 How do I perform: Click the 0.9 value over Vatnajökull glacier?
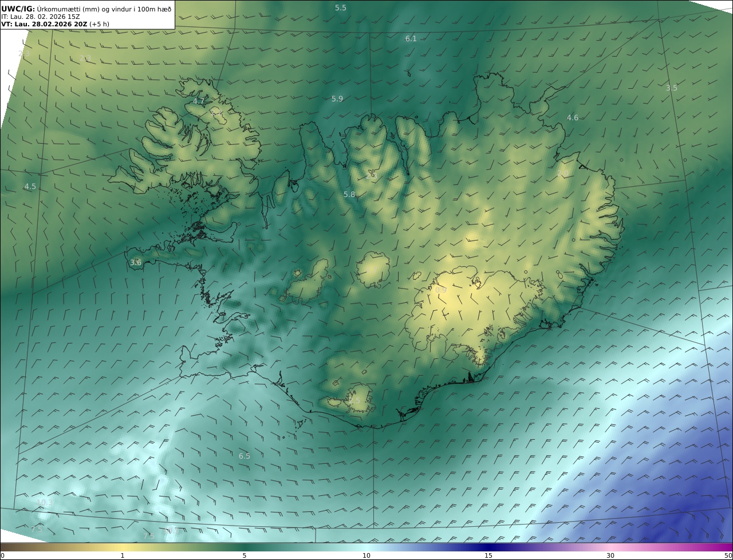[x=441, y=290]
